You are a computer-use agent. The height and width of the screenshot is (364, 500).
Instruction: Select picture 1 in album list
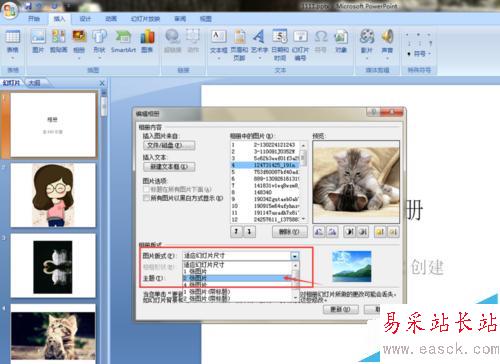[265, 145]
